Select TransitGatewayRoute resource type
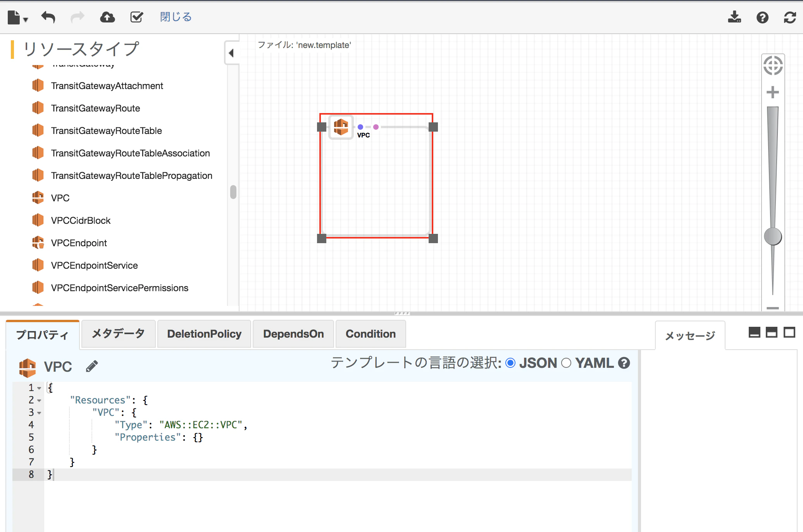Viewport: 803px width, 532px height. (95, 108)
